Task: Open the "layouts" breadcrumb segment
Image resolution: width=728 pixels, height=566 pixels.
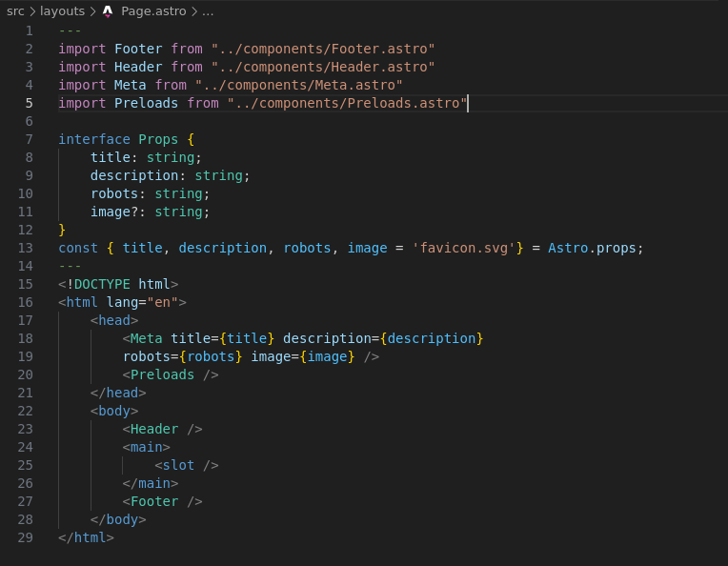Action: (62, 11)
